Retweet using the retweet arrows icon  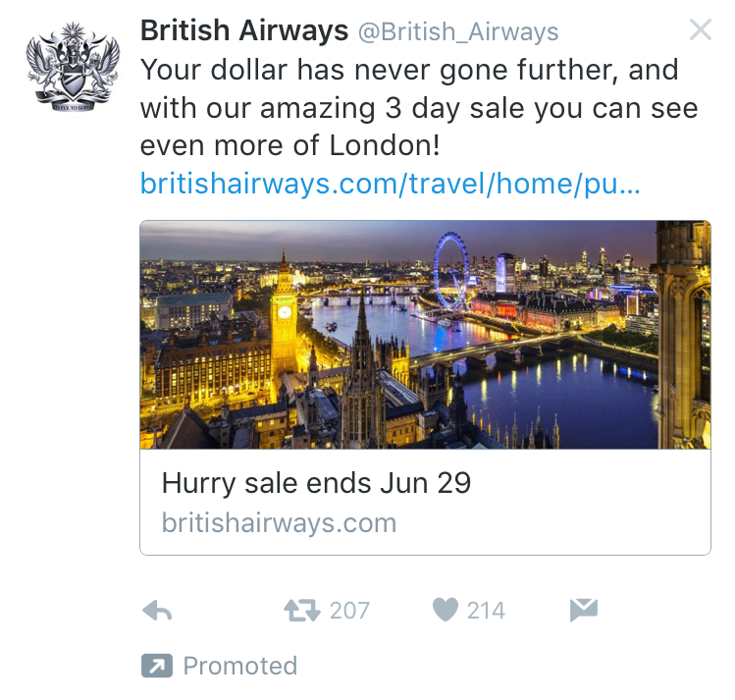pyautogui.click(x=302, y=611)
